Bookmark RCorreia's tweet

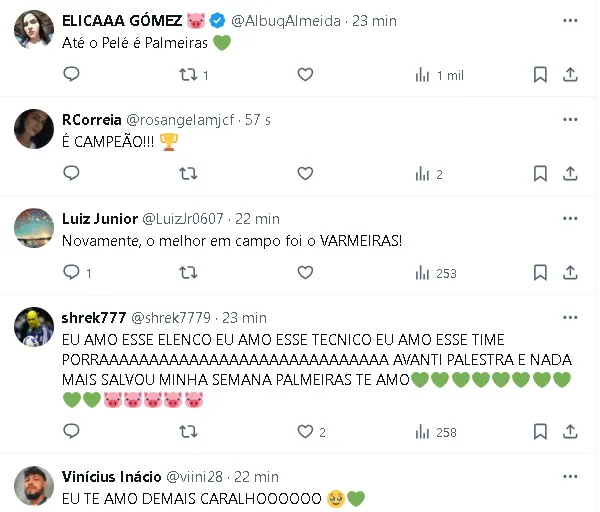pyautogui.click(x=540, y=174)
